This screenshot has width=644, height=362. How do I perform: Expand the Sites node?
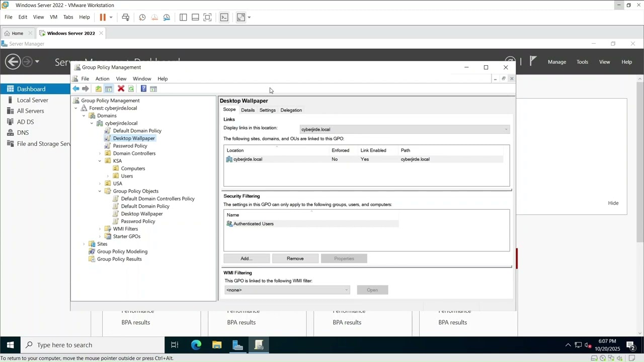[x=84, y=244]
